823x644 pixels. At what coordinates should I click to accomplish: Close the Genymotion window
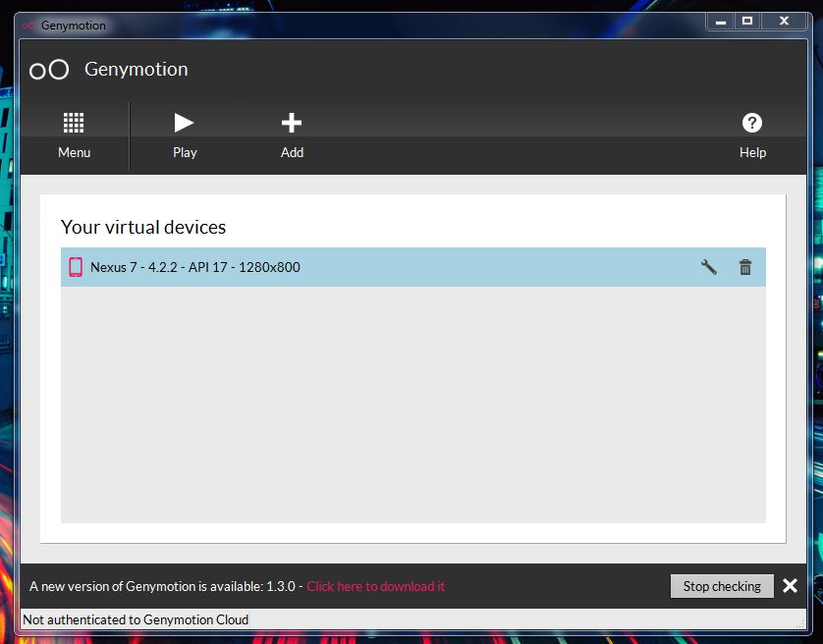[784, 21]
